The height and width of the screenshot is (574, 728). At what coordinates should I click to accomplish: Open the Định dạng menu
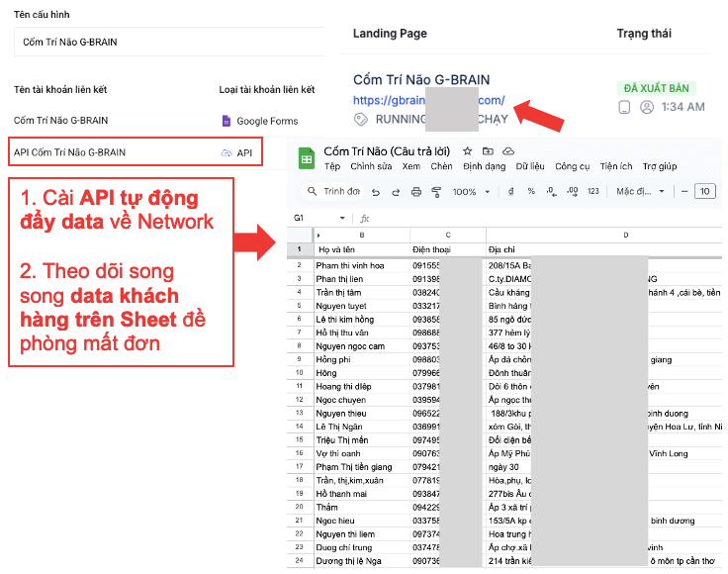point(485,166)
